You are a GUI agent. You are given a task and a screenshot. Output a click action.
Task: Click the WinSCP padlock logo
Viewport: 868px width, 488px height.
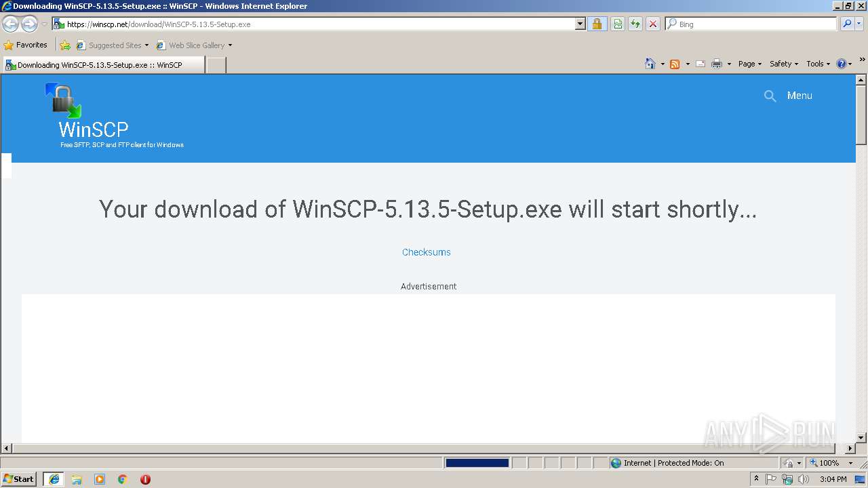[x=63, y=100]
